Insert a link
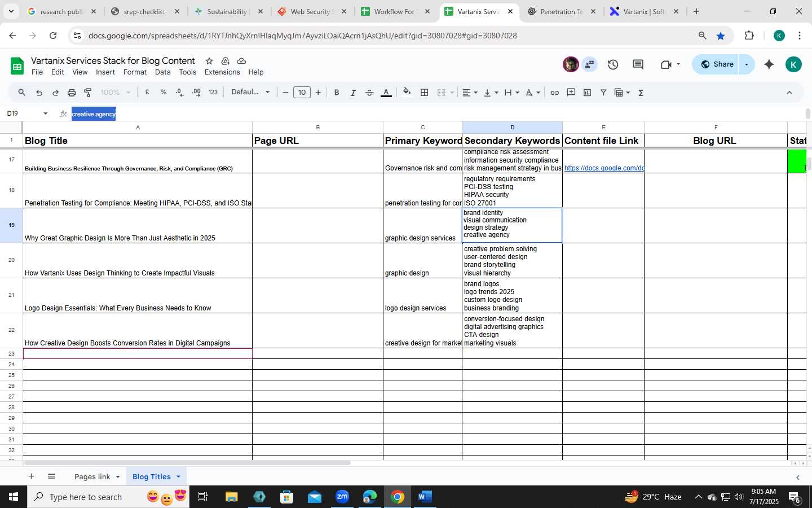812x508 pixels. (555, 93)
